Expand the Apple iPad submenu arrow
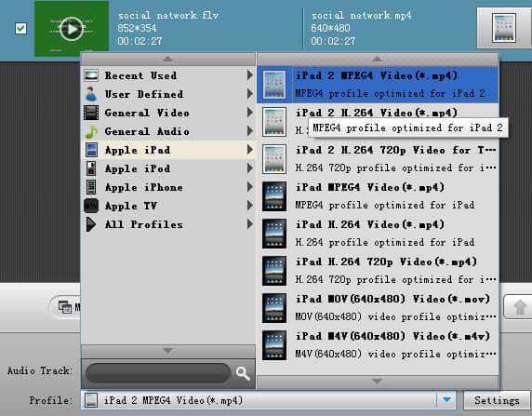 [x=250, y=150]
